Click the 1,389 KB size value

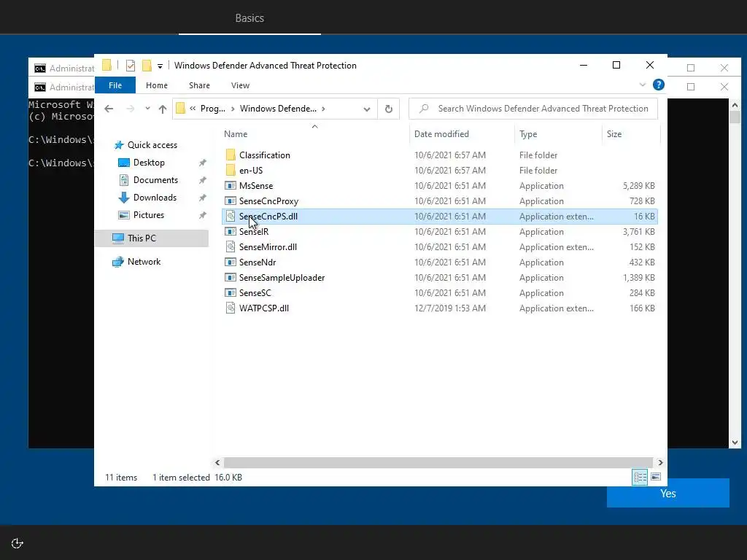639,278
